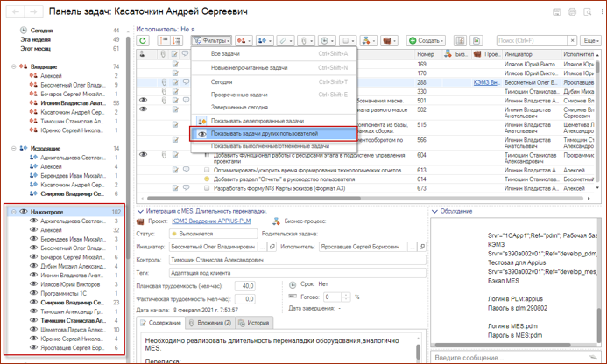
Task: Click the comment bubble in row 288
Action: 186,81
